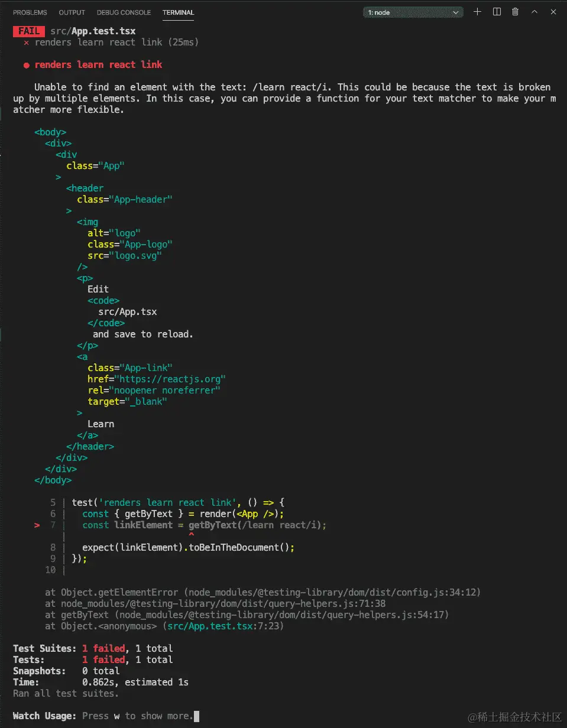
Task: Switch to DEBUG CONSOLE tab
Action: point(124,12)
